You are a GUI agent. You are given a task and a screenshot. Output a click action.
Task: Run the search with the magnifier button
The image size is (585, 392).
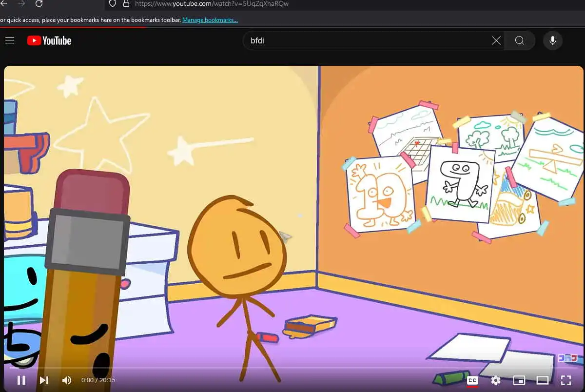(520, 40)
